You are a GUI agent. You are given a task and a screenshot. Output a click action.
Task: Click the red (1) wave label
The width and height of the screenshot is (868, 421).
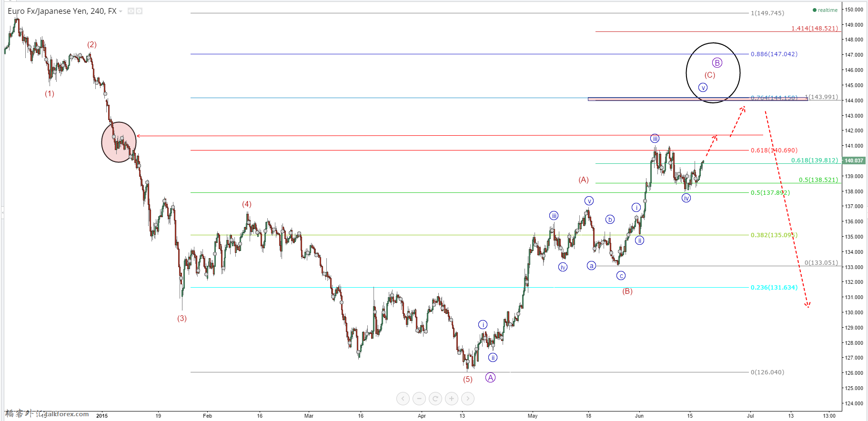click(x=50, y=94)
